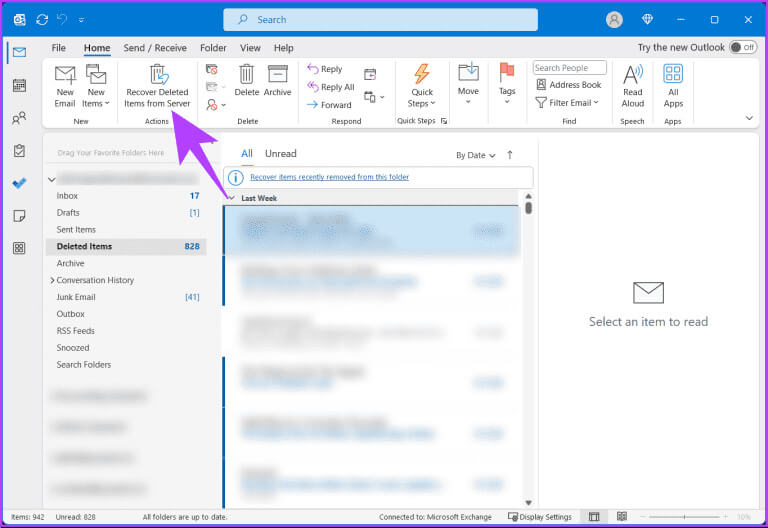The width and height of the screenshot is (768, 528).
Task: Open the Calendar module icon
Action: pyautogui.click(x=19, y=85)
